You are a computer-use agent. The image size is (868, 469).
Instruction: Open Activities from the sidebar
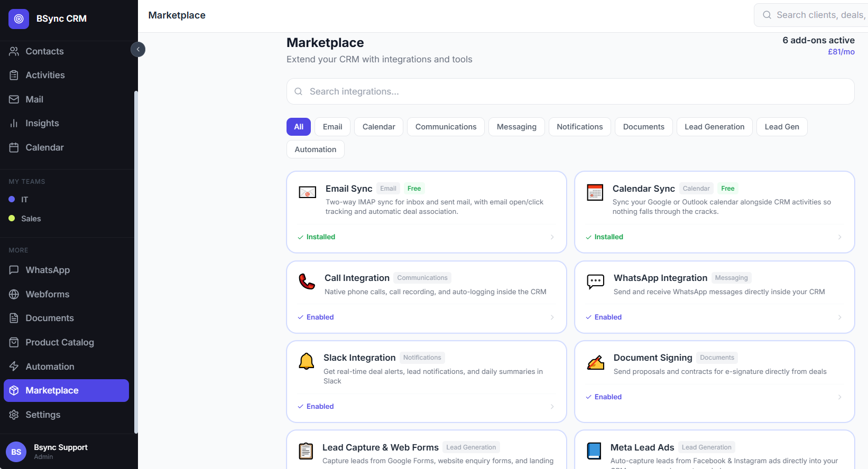click(67, 75)
